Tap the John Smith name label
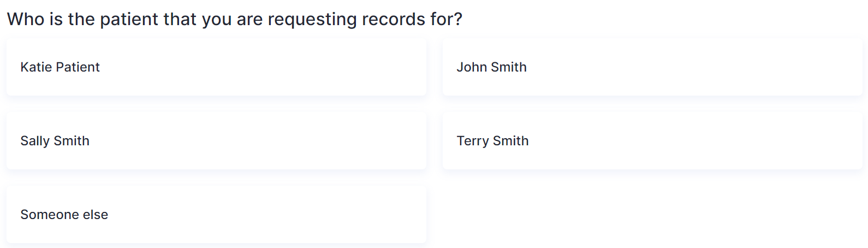868x248 pixels. 491,67
